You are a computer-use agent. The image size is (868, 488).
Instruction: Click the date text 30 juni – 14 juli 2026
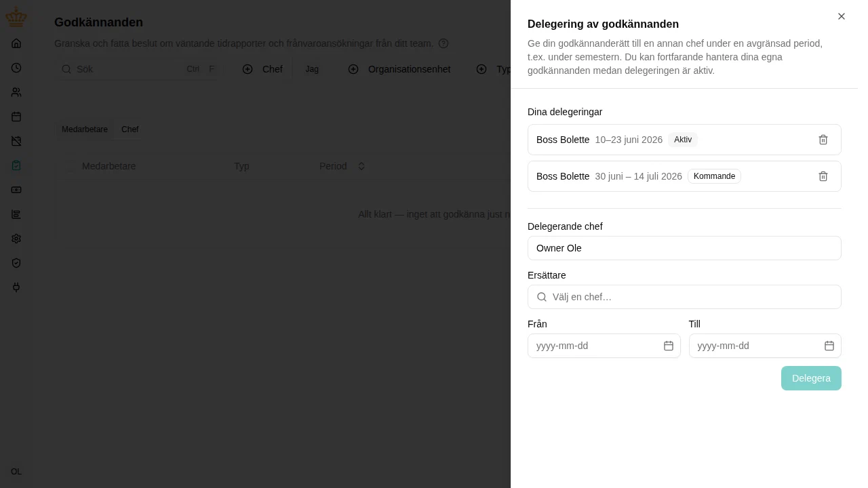tap(638, 176)
